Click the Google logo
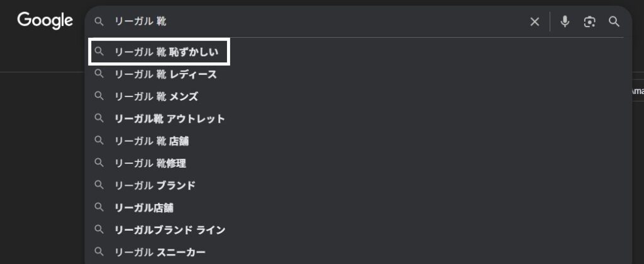Viewport: 644px width, 264px height. pos(45,20)
